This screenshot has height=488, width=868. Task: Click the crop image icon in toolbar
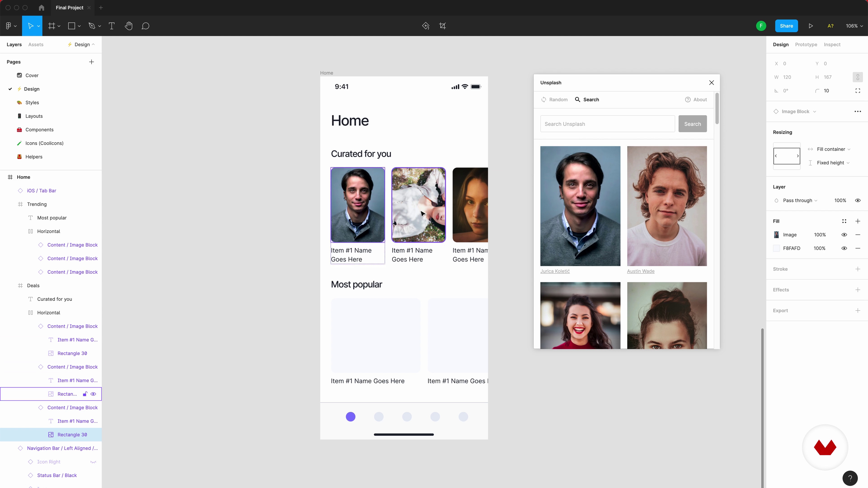pyautogui.click(x=442, y=26)
